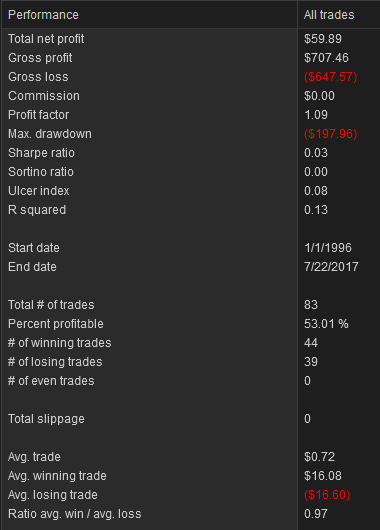Image resolution: width=380 pixels, height=530 pixels.
Task: Select the Percent profitable value 53.01 %
Action: coord(326,324)
